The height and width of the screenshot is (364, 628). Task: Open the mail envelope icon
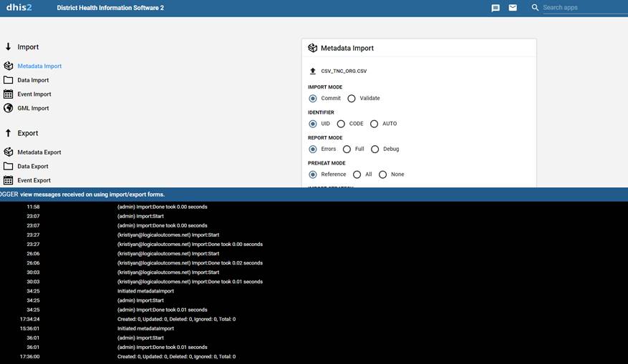513,8
